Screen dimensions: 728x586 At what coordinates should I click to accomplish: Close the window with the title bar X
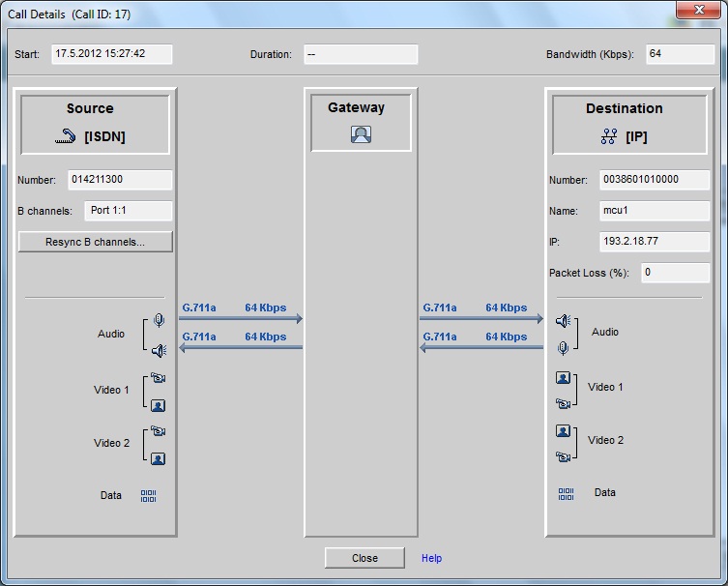[x=699, y=10]
